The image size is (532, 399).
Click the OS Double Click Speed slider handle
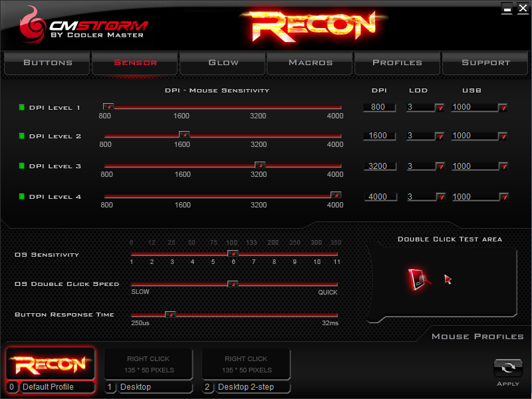(233, 284)
